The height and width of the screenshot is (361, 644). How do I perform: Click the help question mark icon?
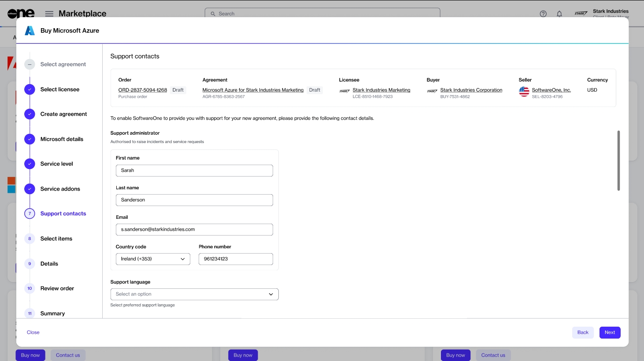click(x=543, y=14)
